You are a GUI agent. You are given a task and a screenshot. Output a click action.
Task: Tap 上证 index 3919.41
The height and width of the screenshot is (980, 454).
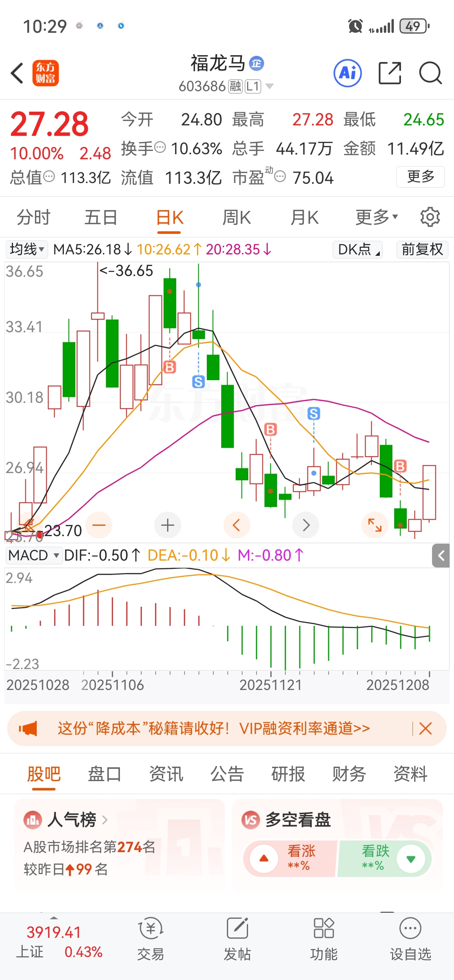(54, 932)
